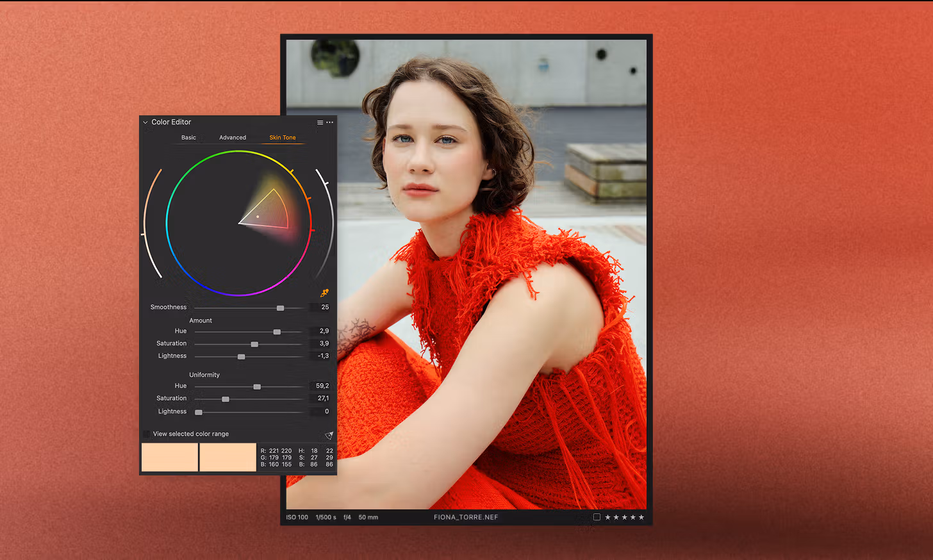This screenshot has width=933, height=560.
Task: Switch to the Basic tab
Action: tap(188, 138)
